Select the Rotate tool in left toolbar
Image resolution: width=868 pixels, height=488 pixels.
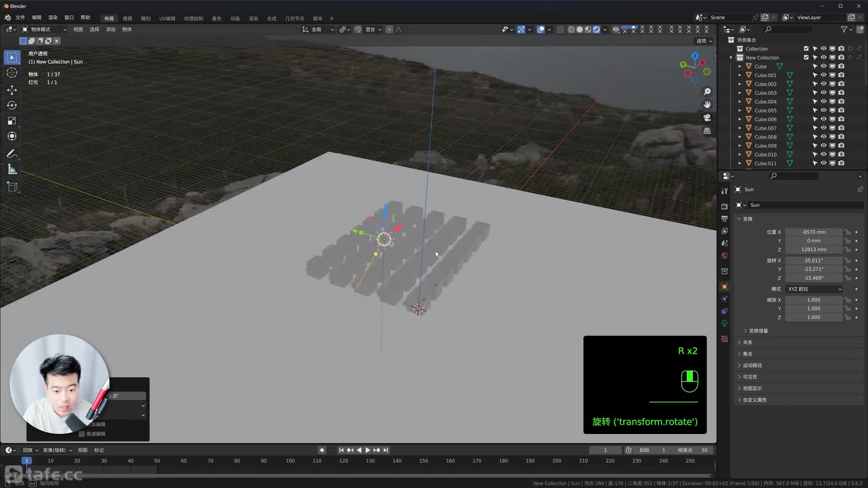12,105
